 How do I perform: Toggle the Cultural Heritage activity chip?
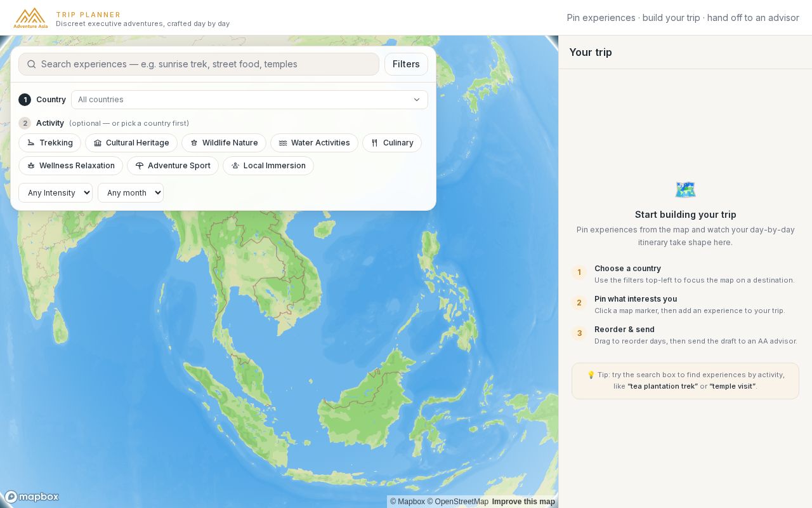pyautogui.click(x=131, y=143)
